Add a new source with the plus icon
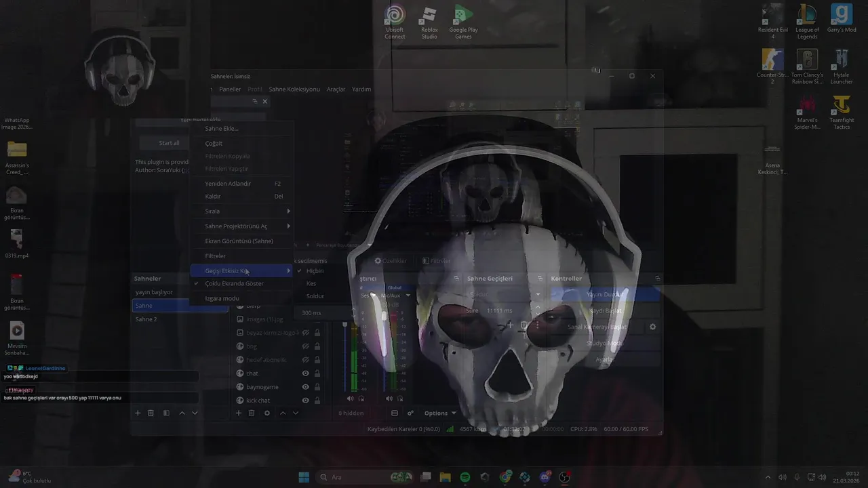 [x=238, y=413]
